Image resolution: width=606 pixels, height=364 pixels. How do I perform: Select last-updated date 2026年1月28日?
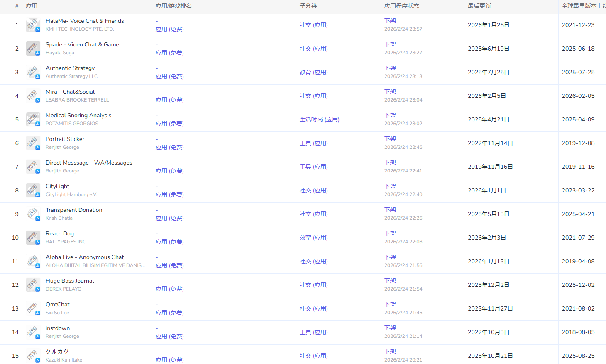489,25
